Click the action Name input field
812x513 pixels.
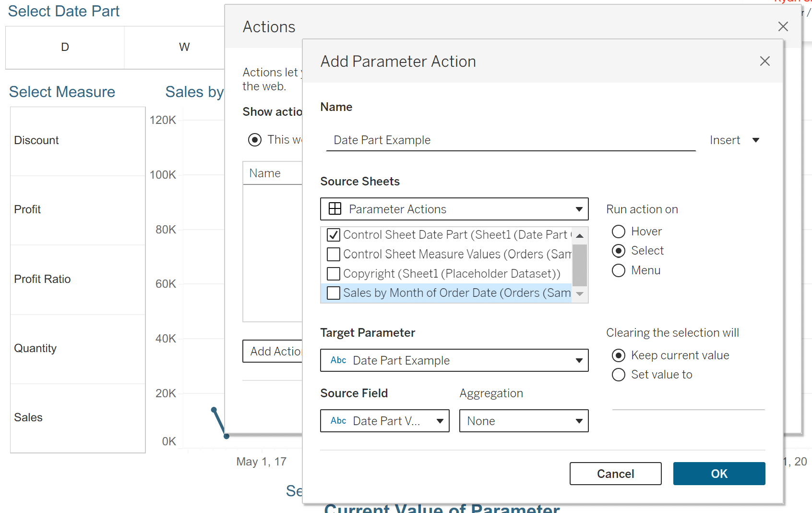tap(511, 140)
